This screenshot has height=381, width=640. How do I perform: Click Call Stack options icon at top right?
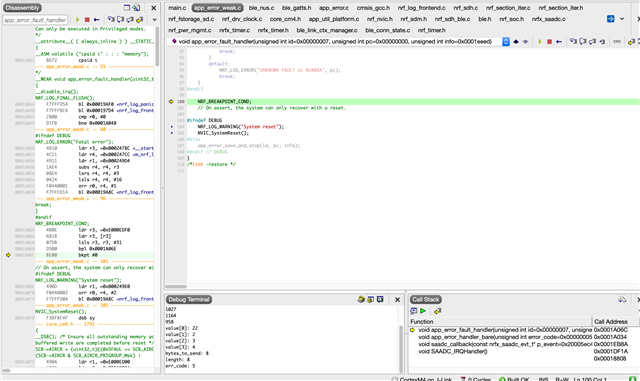pos(622,299)
